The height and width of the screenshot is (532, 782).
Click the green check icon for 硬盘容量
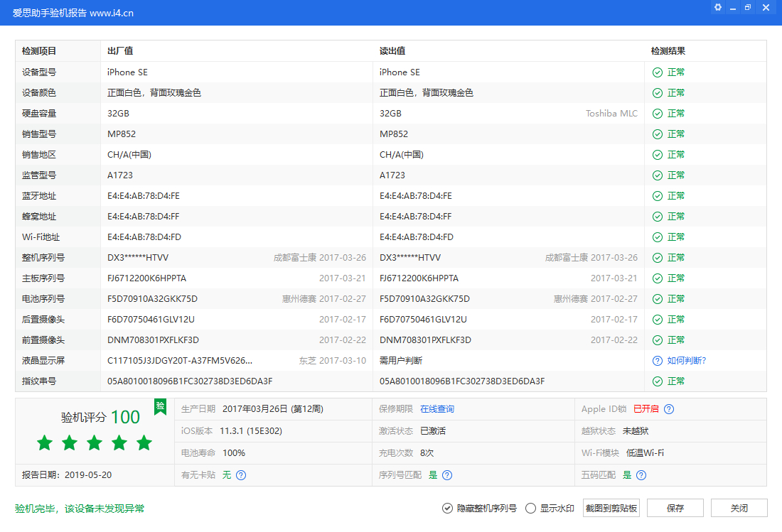(x=658, y=114)
